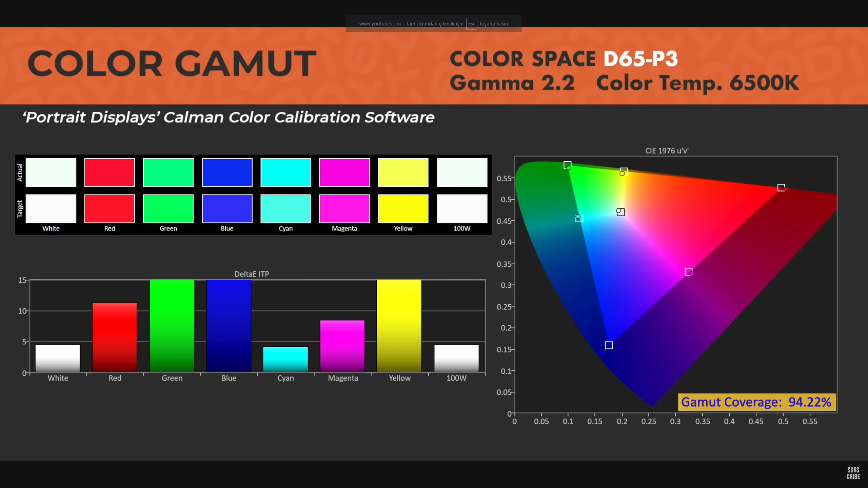This screenshot has height=488, width=868.
Task: Click the Green DeltaE ITP bar
Action: coord(172,325)
